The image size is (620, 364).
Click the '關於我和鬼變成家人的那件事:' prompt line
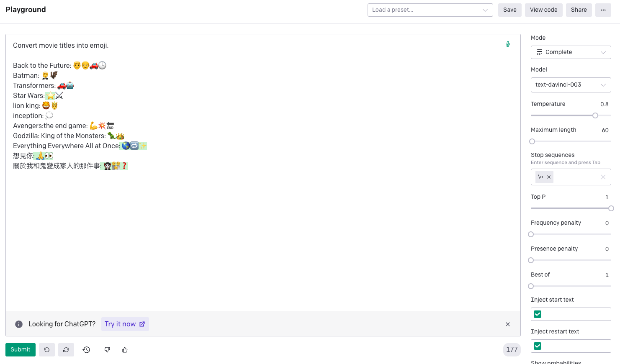click(70, 166)
